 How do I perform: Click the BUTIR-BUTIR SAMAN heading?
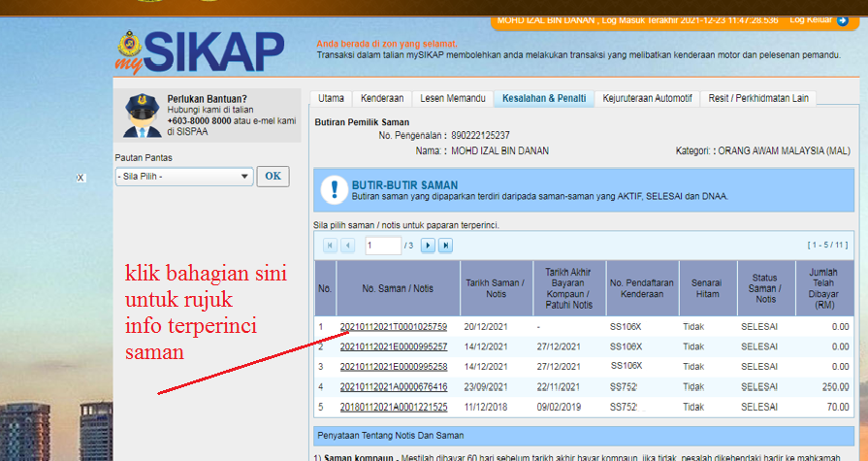(404, 185)
